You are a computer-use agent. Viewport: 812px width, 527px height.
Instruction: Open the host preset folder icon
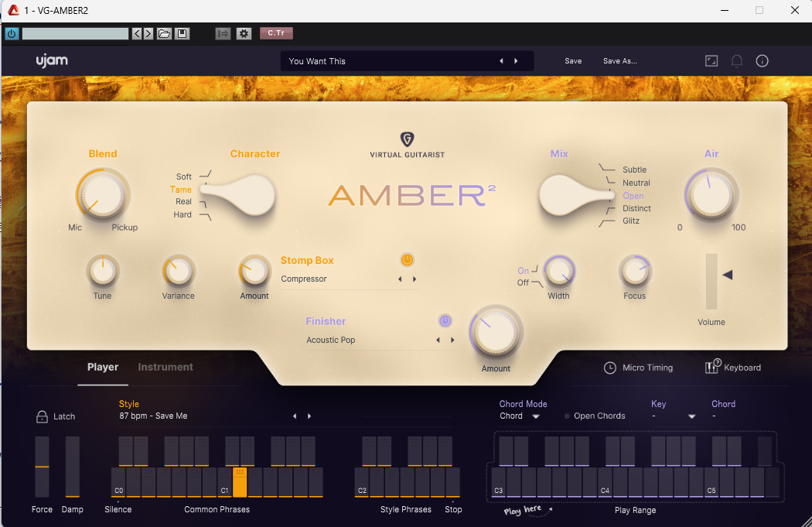(x=164, y=34)
